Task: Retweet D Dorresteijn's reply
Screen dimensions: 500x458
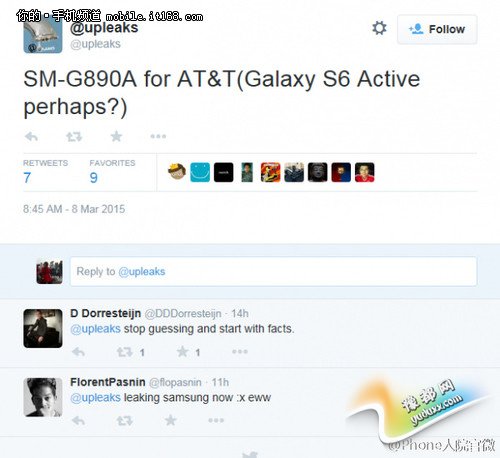Action: (125, 352)
